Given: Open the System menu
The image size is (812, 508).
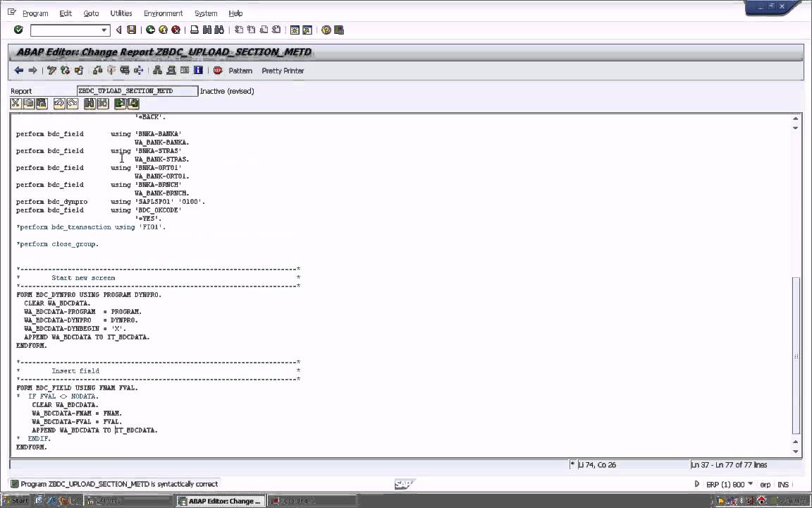Looking at the screenshot, I should (x=206, y=13).
